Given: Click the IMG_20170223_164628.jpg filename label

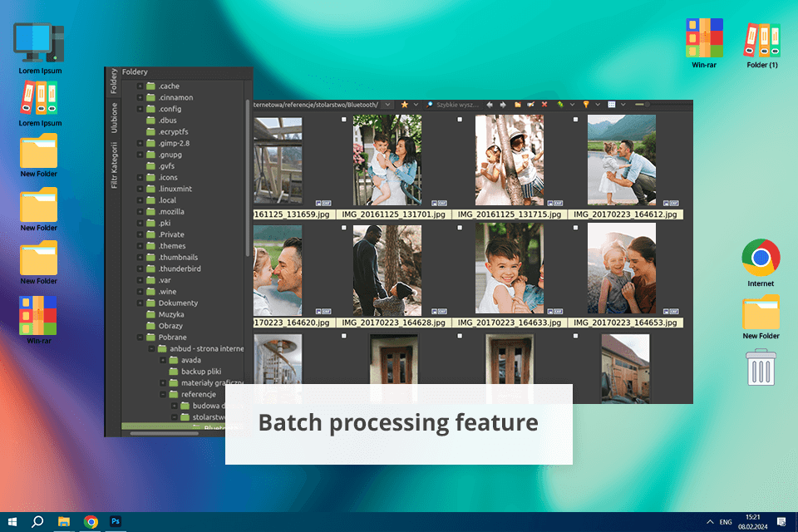Looking at the screenshot, I should pos(393,323).
